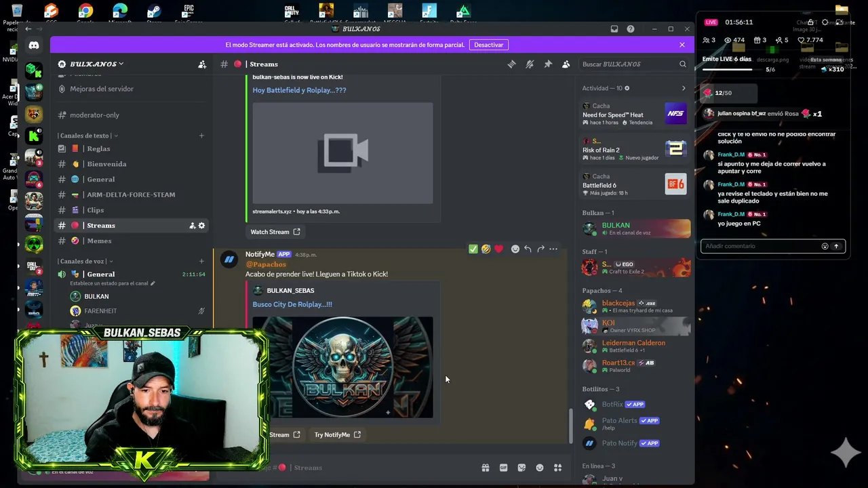Expand the Actividad panel arrow
The image size is (868, 488).
coord(684,88)
